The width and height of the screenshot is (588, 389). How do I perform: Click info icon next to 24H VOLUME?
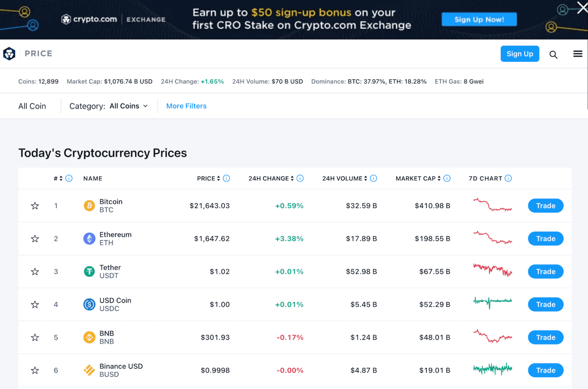[373, 178]
